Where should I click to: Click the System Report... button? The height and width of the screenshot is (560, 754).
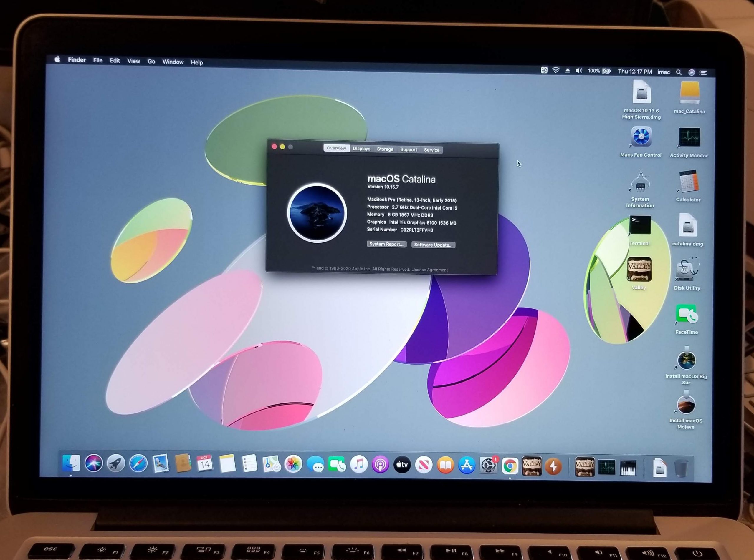[x=386, y=244]
